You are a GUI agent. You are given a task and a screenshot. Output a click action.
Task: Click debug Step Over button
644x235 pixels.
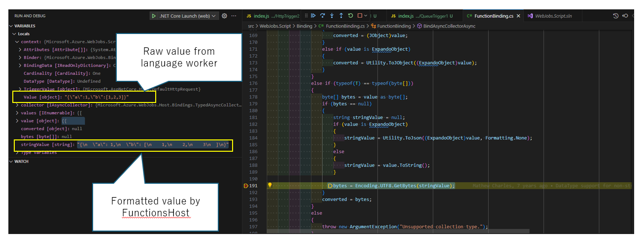point(322,16)
